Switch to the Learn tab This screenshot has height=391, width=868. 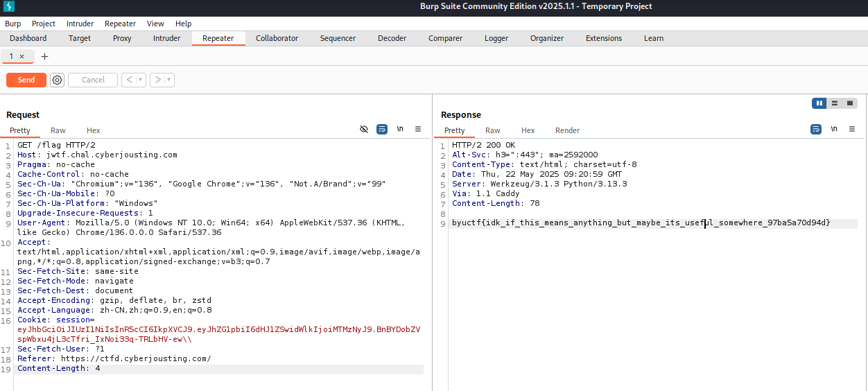(x=654, y=38)
